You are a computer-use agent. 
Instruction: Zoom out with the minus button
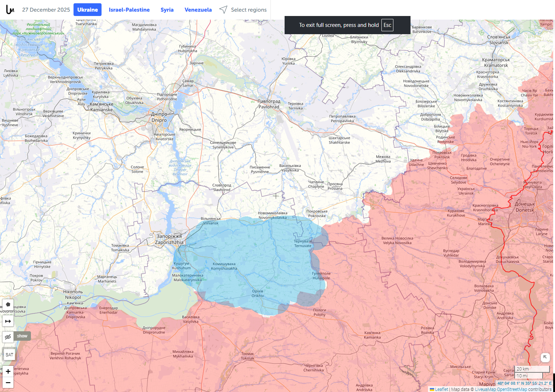[8, 383]
